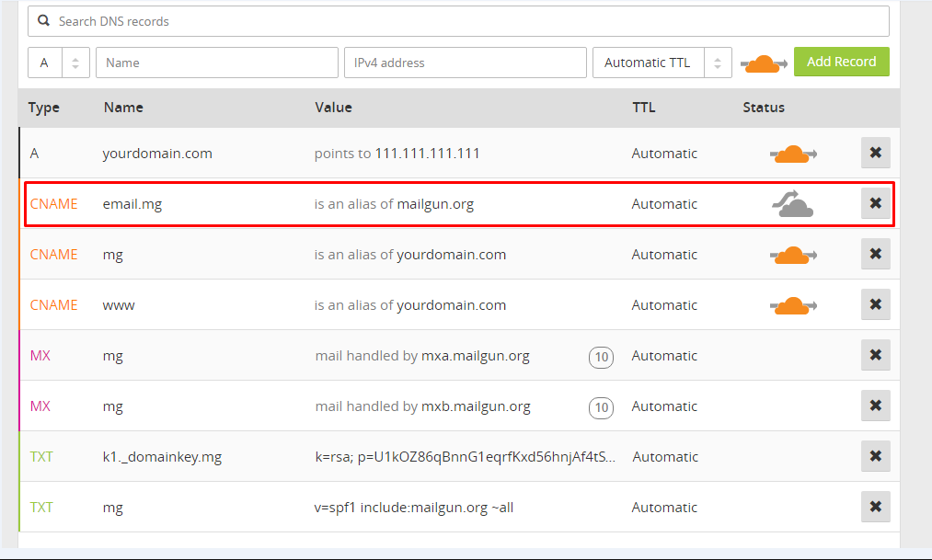932x560 pixels.
Task: Delete the k1._domainkey.mg TXT record
Action: (x=875, y=456)
